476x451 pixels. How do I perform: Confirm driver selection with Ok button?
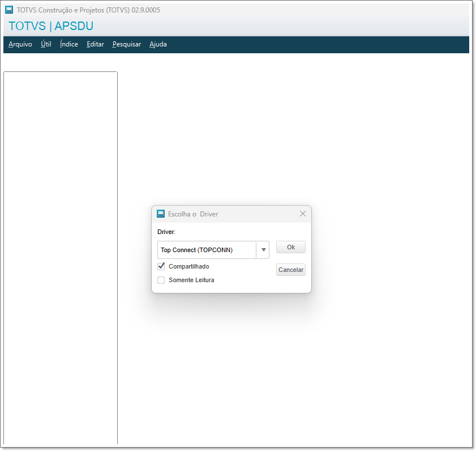click(291, 248)
